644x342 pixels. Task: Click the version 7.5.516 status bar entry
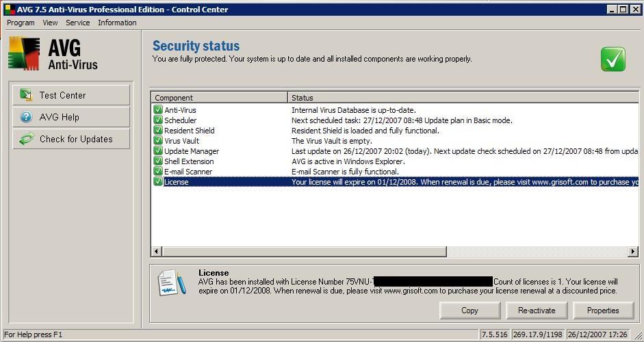tap(495, 334)
